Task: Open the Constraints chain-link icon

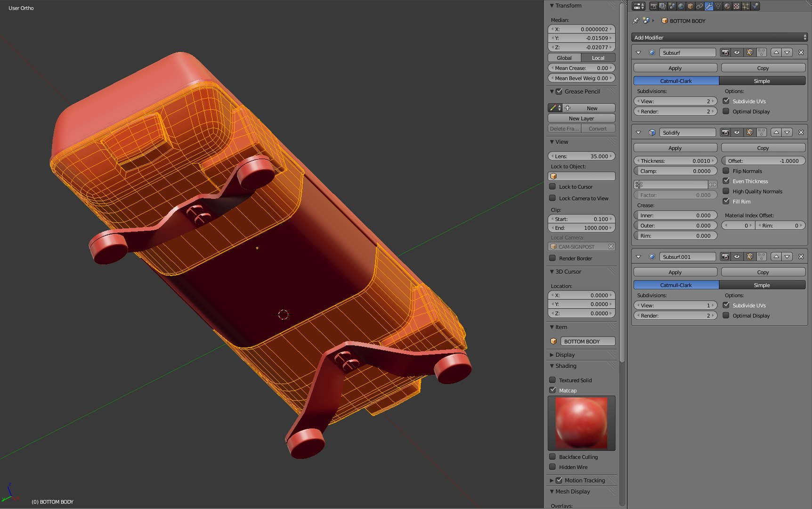Action: click(x=699, y=6)
